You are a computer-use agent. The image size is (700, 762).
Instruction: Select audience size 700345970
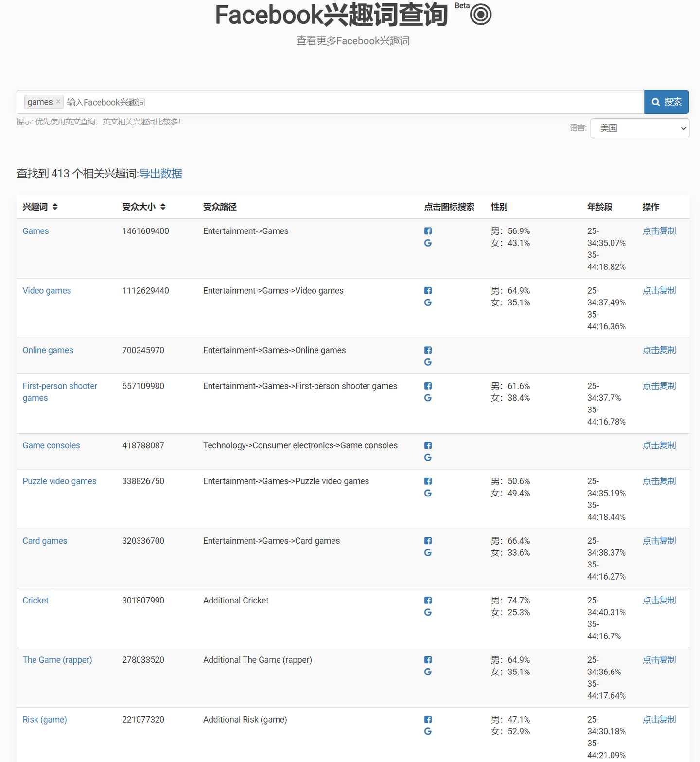[143, 350]
